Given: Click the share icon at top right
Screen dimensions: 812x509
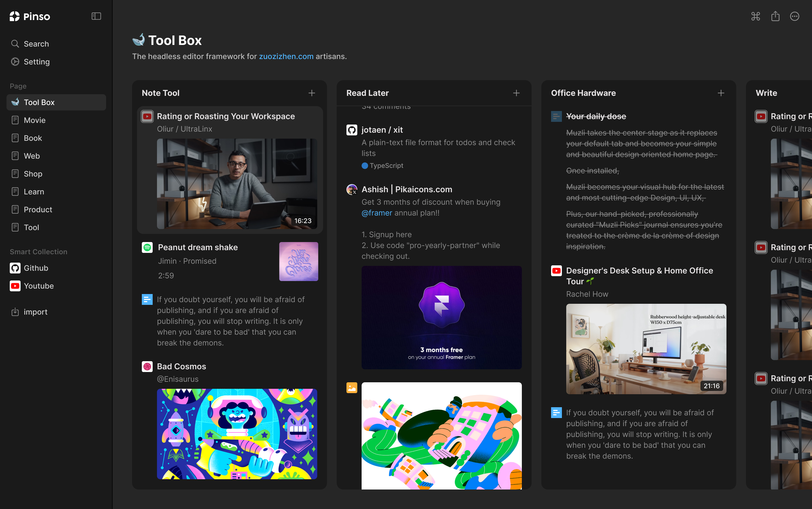Looking at the screenshot, I should (x=775, y=16).
